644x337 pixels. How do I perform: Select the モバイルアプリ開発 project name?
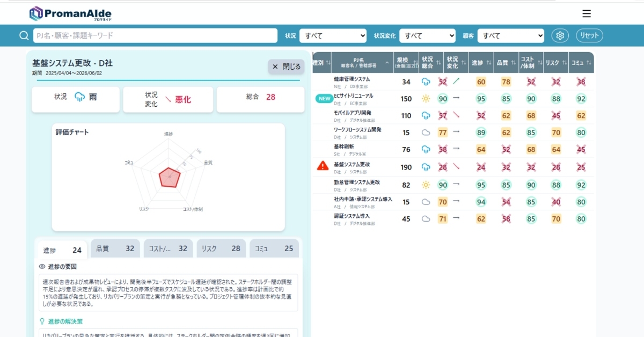click(x=353, y=113)
